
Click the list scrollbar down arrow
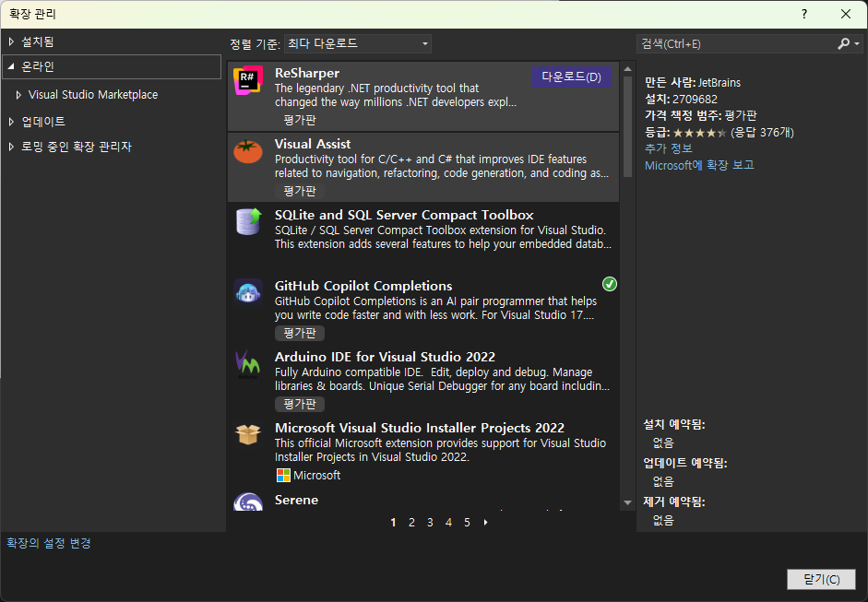(627, 503)
